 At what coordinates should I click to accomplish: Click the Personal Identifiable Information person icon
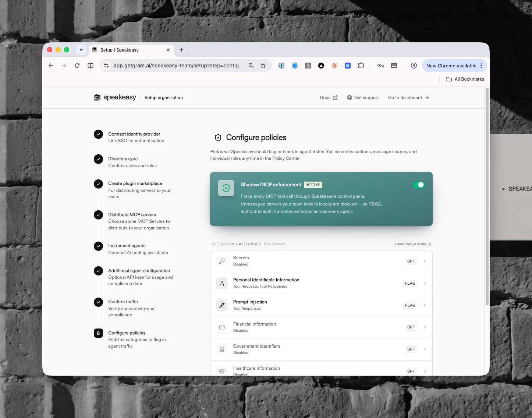(222, 283)
